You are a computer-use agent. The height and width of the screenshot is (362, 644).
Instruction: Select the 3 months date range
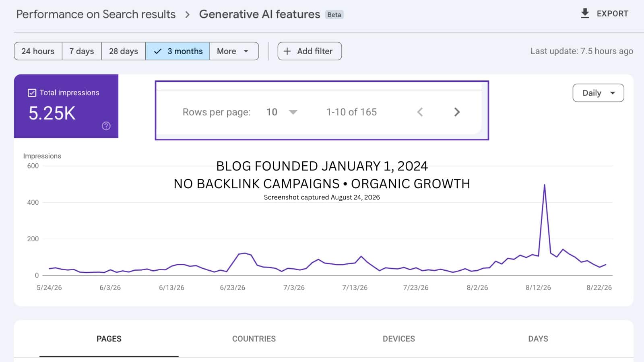coord(178,51)
